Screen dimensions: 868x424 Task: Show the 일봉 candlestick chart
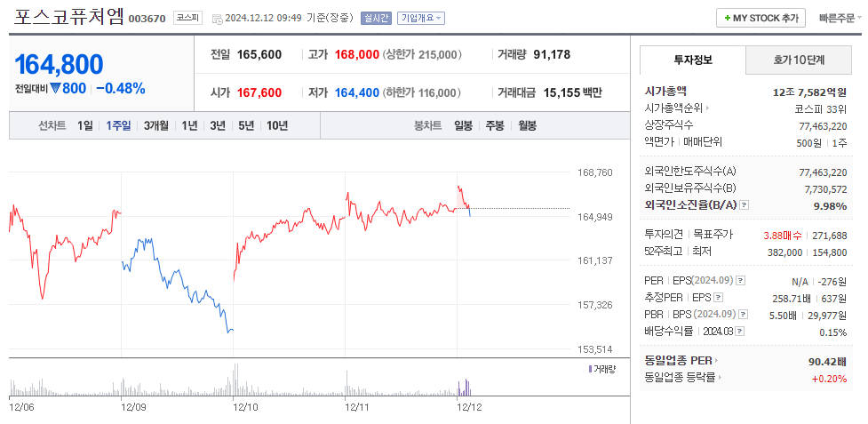coord(464,125)
